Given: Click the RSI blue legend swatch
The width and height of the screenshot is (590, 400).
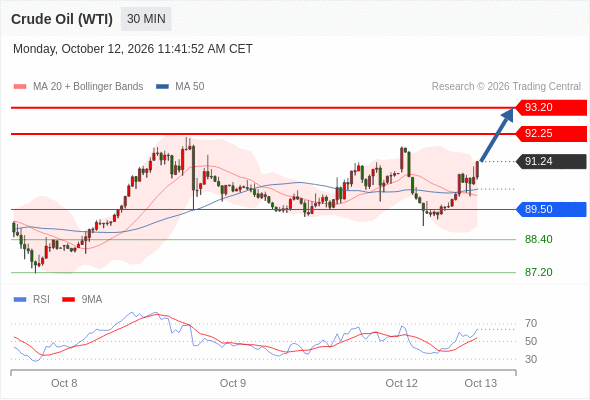Looking at the screenshot, I should click(20, 300).
